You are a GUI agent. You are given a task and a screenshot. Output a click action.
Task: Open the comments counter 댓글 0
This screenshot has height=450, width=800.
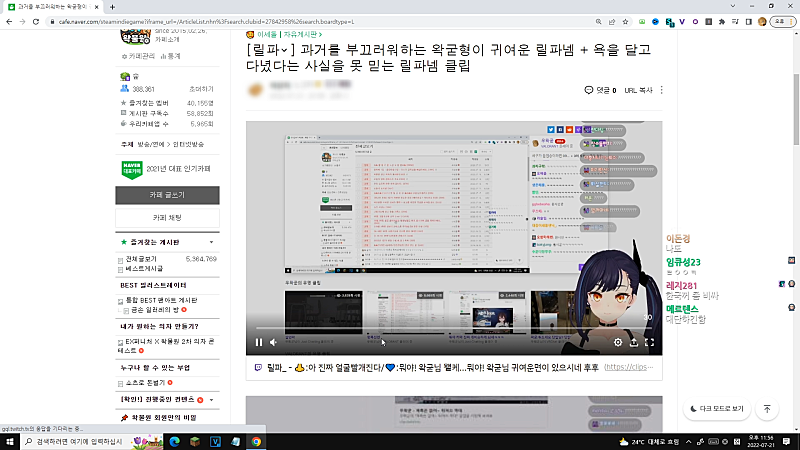[601, 90]
